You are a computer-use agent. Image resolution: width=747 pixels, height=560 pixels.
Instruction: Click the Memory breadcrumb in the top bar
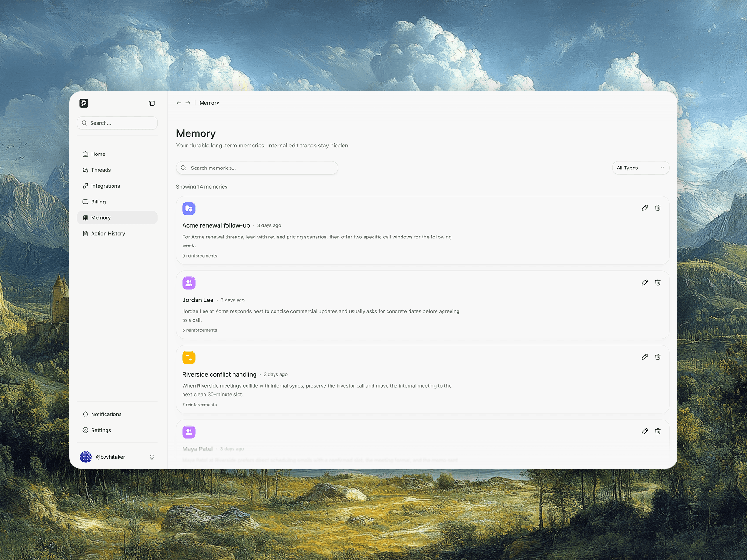click(209, 103)
